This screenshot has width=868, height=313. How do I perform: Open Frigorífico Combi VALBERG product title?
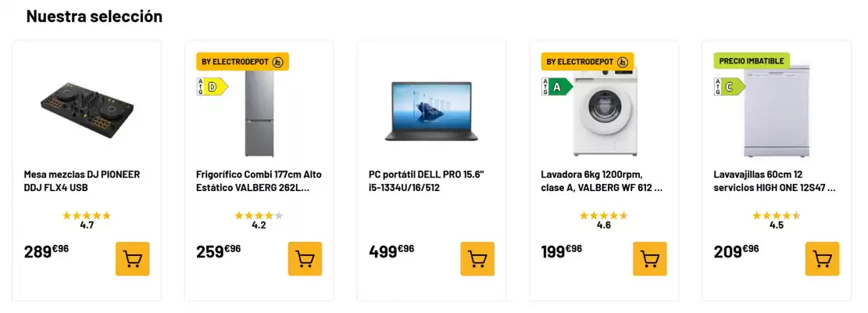point(259,181)
